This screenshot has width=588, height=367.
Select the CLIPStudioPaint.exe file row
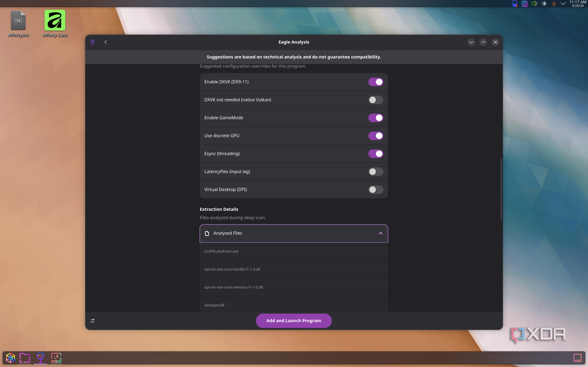[294, 251]
